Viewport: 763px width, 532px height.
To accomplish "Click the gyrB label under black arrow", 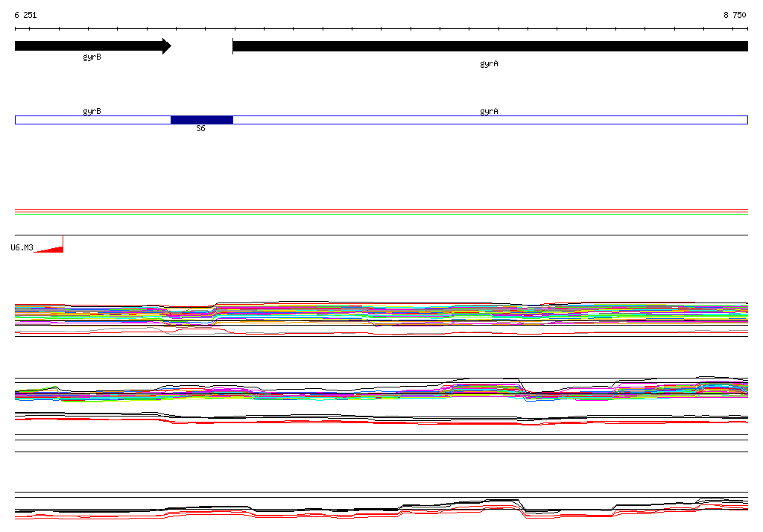I will 92,57.
